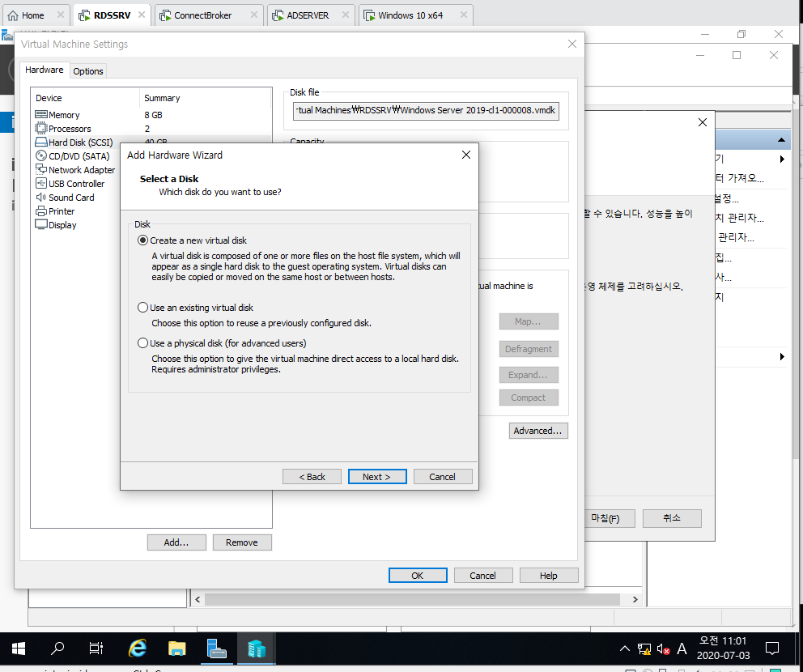Screen dimensions: 803x672
Task: Select the CD/DVD (SATA) device icon
Action: 41,155
